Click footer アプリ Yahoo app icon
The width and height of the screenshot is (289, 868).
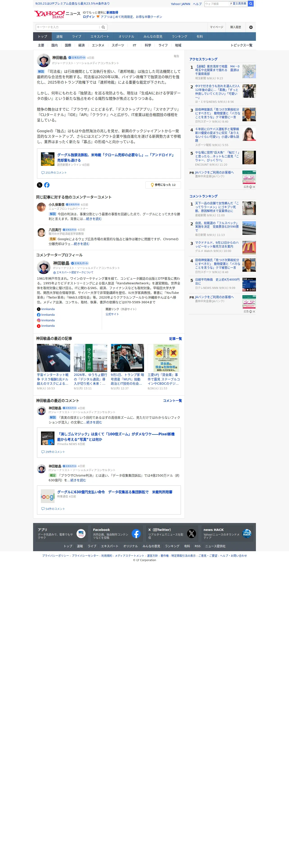pyautogui.click(x=81, y=533)
